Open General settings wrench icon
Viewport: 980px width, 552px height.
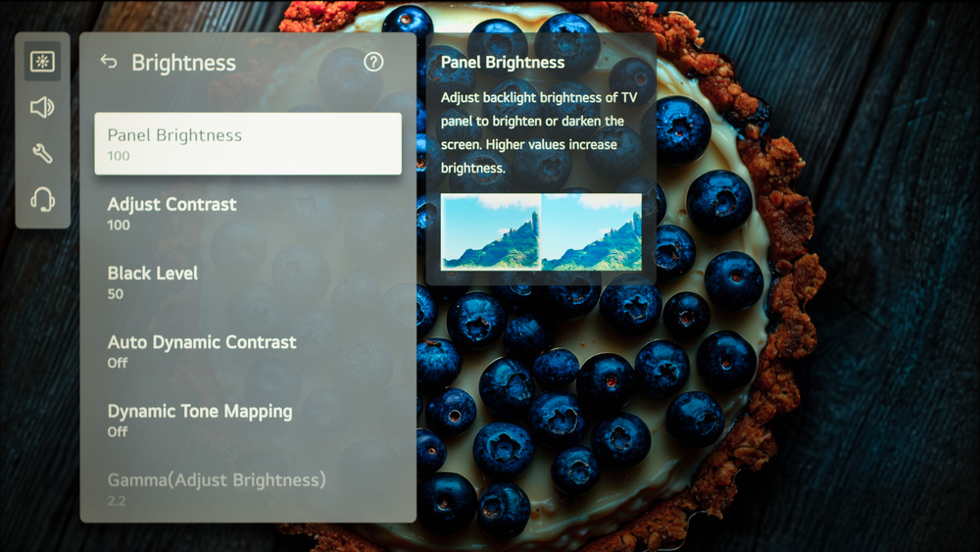(x=42, y=153)
